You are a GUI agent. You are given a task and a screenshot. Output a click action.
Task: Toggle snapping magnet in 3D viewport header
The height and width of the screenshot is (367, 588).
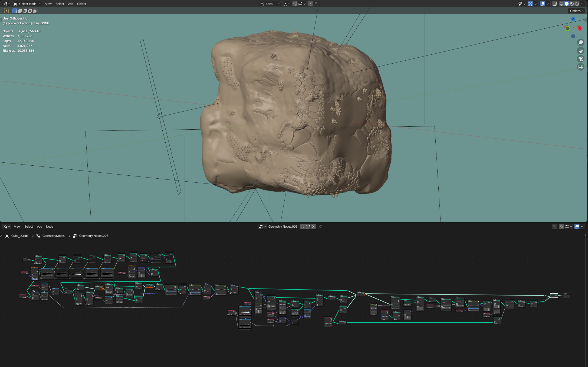295,4
